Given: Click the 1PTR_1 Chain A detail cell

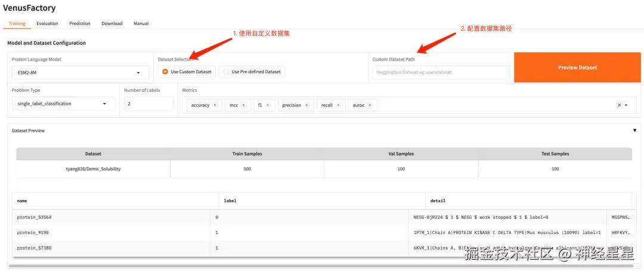Looking at the screenshot, I should (x=507, y=232).
